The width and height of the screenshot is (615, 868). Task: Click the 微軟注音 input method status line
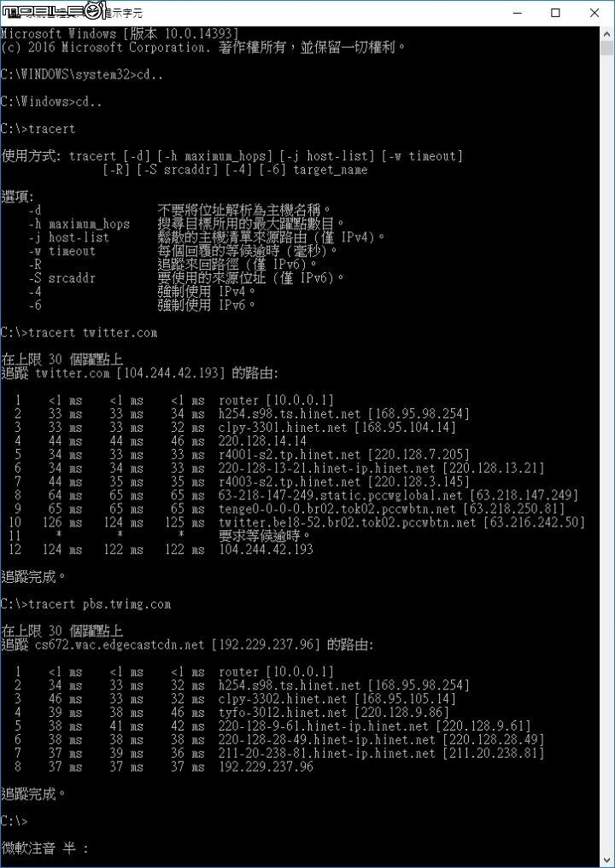[x=45, y=848]
